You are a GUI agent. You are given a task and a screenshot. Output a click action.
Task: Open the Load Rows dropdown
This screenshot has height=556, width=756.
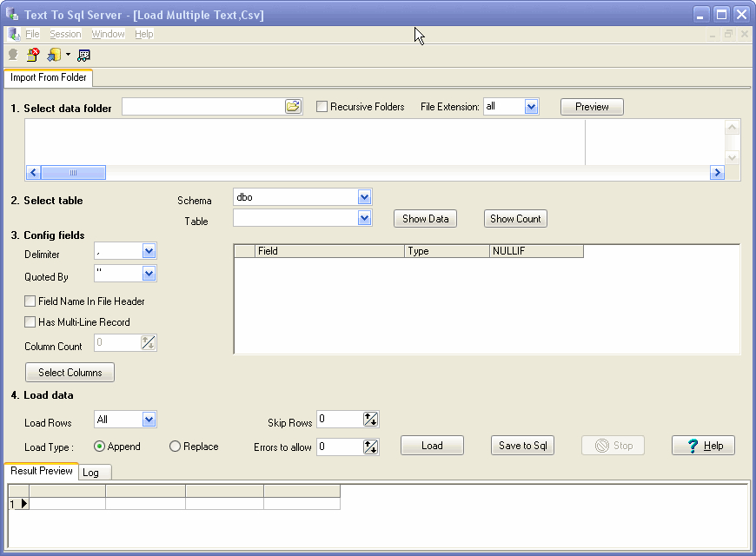[x=149, y=420]
